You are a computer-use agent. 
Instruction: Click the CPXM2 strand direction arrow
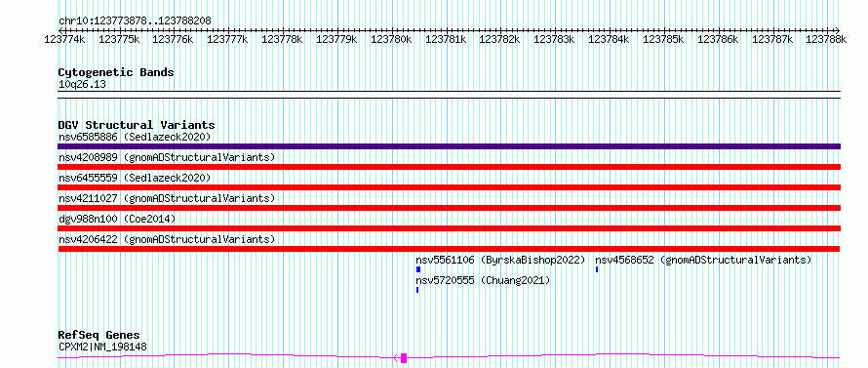coord(396,358)
